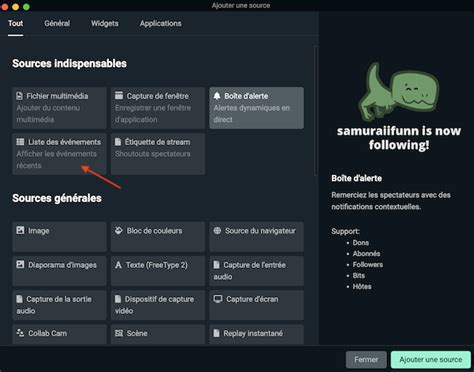474x372 pixels.
Task: Click the Capture de fenêtre window icon
Action: [x=119, y=96]
